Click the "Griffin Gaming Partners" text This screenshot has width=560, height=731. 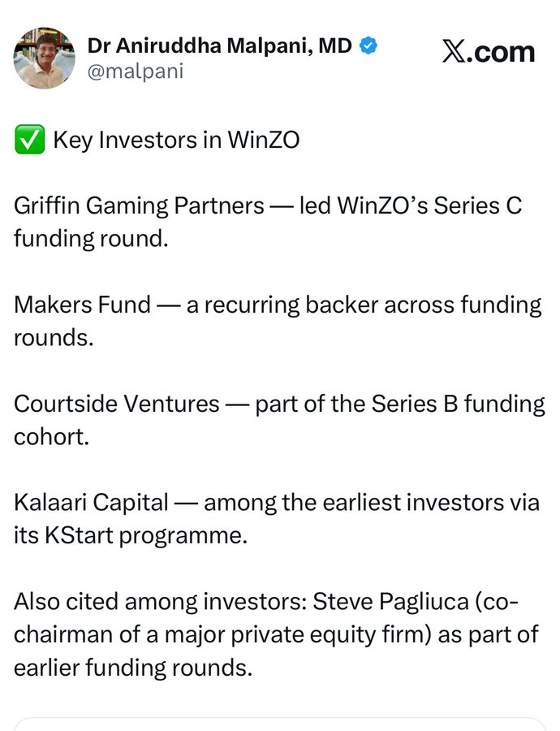139,206
